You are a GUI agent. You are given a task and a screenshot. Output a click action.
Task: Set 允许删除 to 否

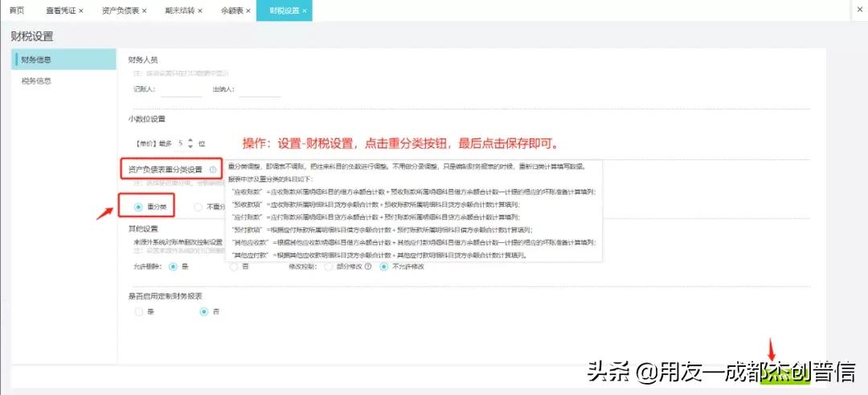[233, 266]
